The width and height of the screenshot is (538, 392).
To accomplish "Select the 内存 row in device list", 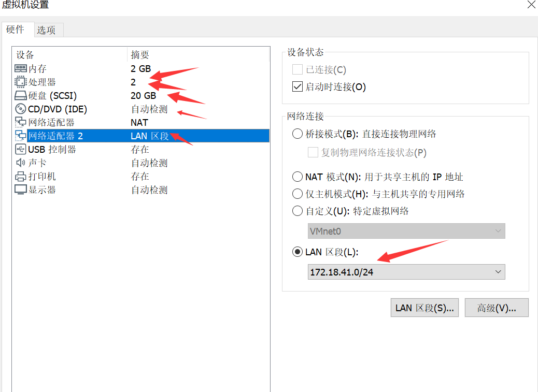I will tap(140, 68).
